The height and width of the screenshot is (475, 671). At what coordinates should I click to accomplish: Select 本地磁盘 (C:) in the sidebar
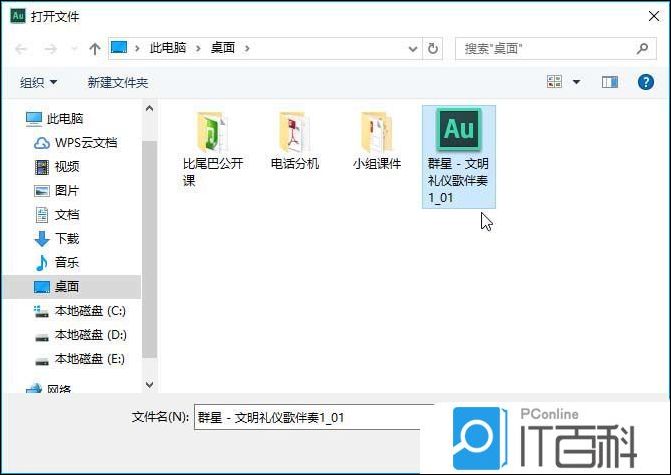[90, 311]
